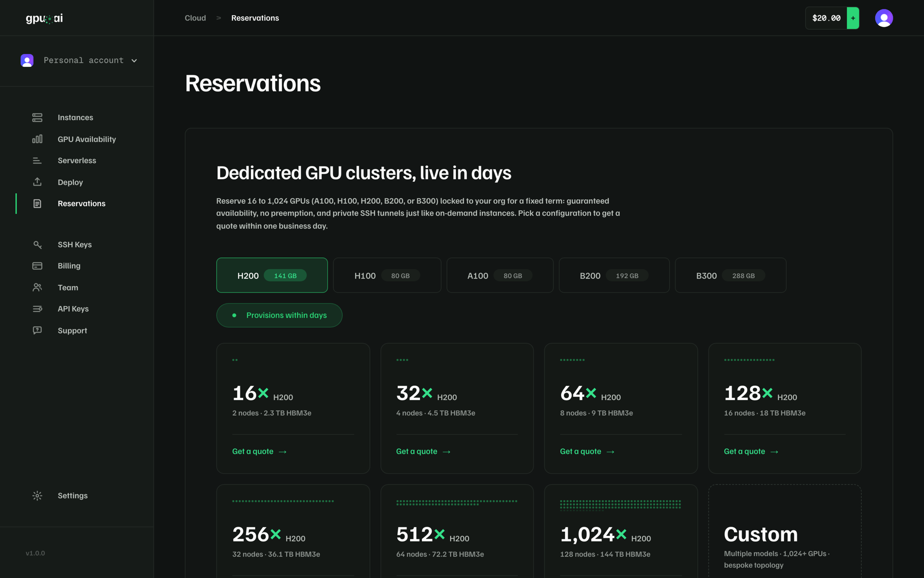The height and width of the screenshot is (578, 924).
Task: Open Instances in the sidebar
Action: tap(76, 118)
